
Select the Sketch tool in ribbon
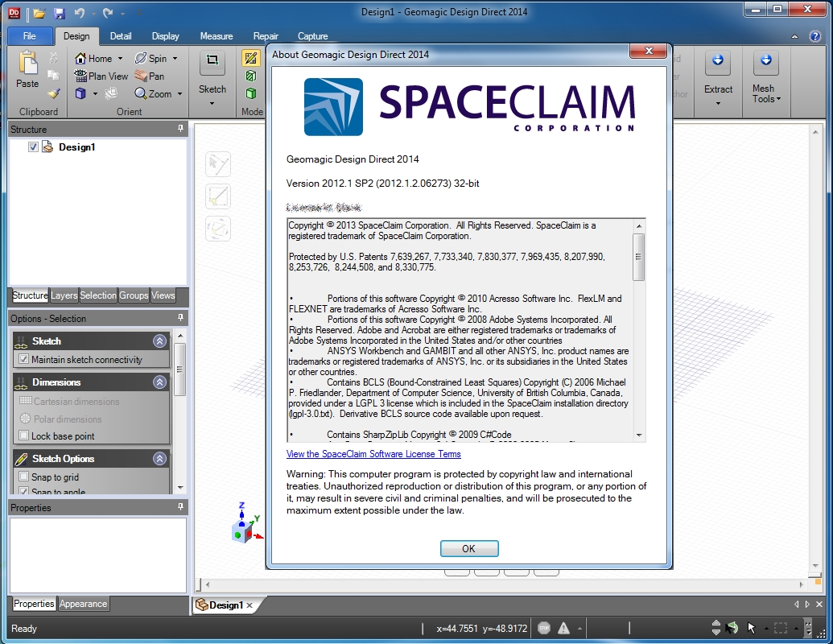[212, 60]
